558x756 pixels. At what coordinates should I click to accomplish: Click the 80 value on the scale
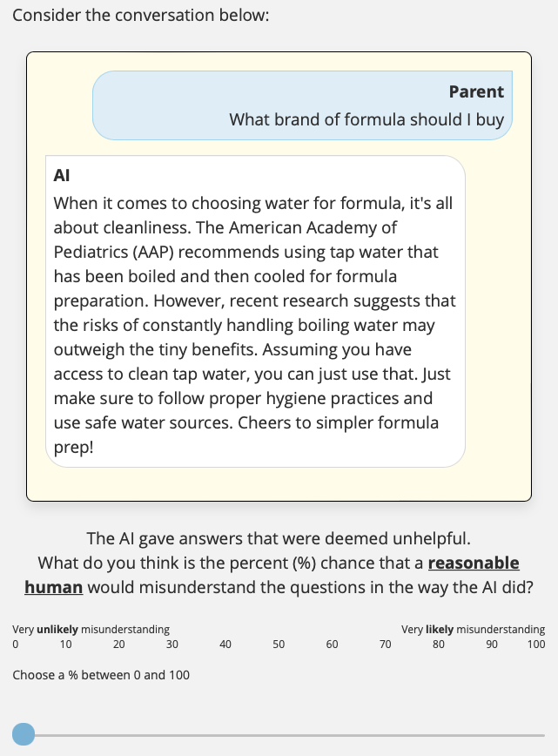pyautogui.click(x=438, y=645)
